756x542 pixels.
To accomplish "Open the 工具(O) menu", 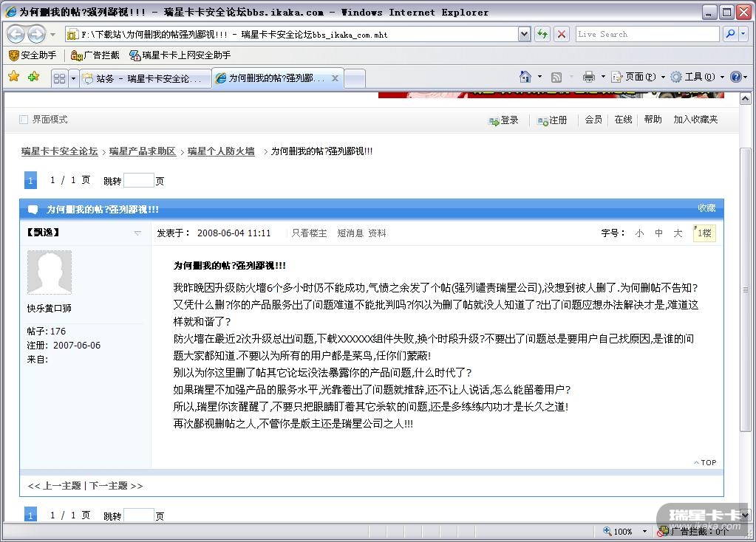I will [697, 77].
